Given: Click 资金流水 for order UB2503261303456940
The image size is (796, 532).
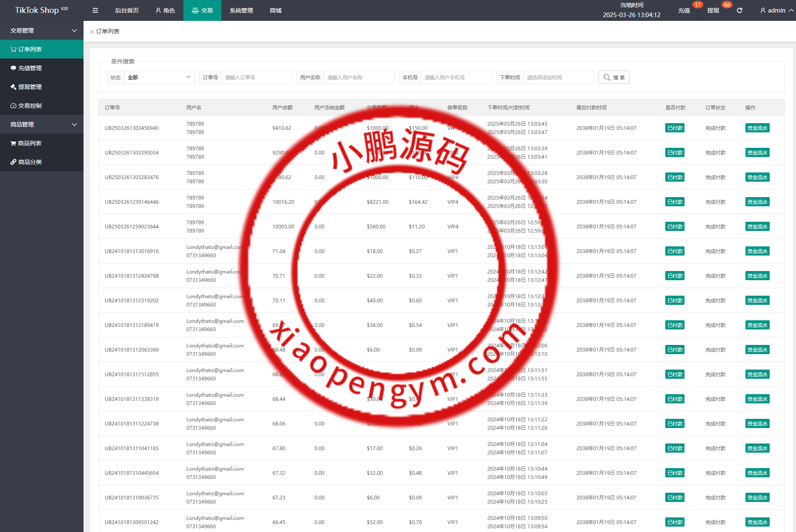Looking at the screenshot, I should (x=757, y=128).
